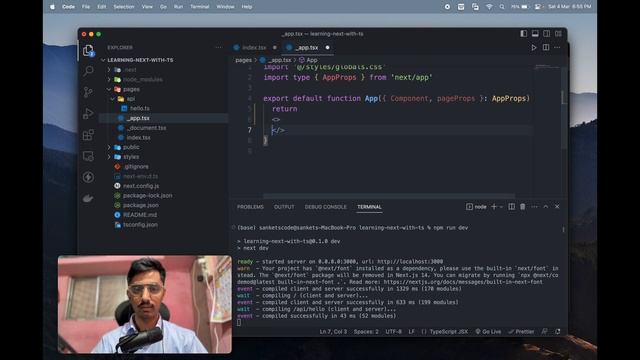
Task: Click the editor horizontal scrollbar
Action: tap(389, 196)
